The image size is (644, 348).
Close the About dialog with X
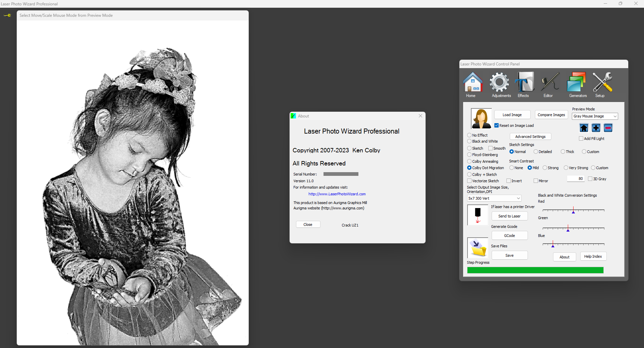tap(420, 116)
